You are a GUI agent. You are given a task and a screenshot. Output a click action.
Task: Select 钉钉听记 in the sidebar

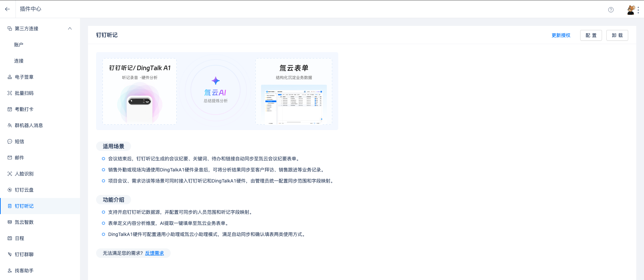(x=40, y=206)
